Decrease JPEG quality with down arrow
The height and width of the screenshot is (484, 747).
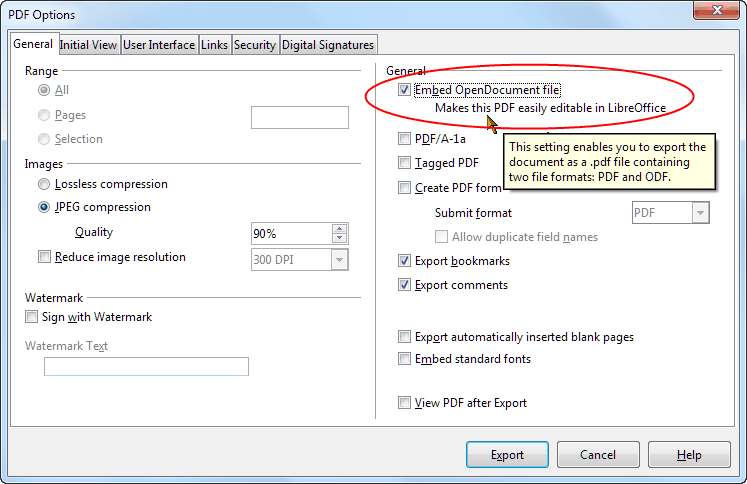(x=339, y=239)
